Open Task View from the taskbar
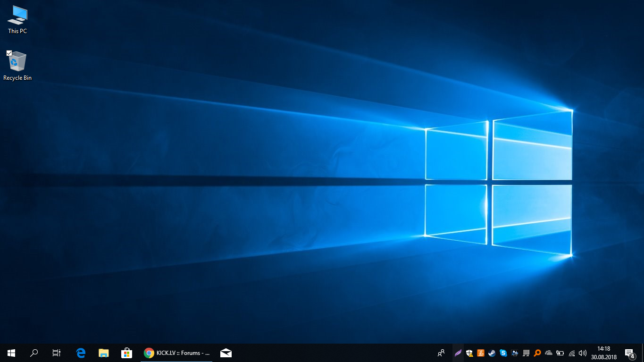This screenshot has width=644, height=362. [x=57, y=353]
